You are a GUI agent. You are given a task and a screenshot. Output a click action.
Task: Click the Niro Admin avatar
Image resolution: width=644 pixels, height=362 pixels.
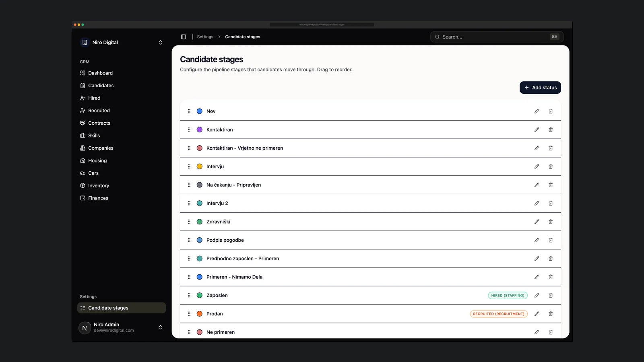(85, 328)
